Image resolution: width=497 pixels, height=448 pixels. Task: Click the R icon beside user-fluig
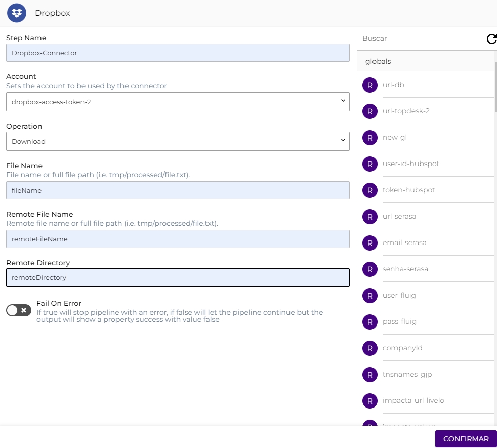[370, 296]
